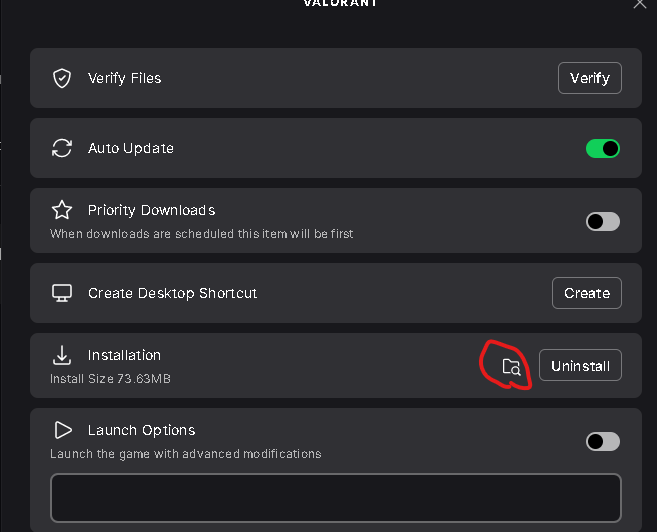657x532 pixels.
Task: Disable the Auto Update toggle
Action: coord(603,148)
